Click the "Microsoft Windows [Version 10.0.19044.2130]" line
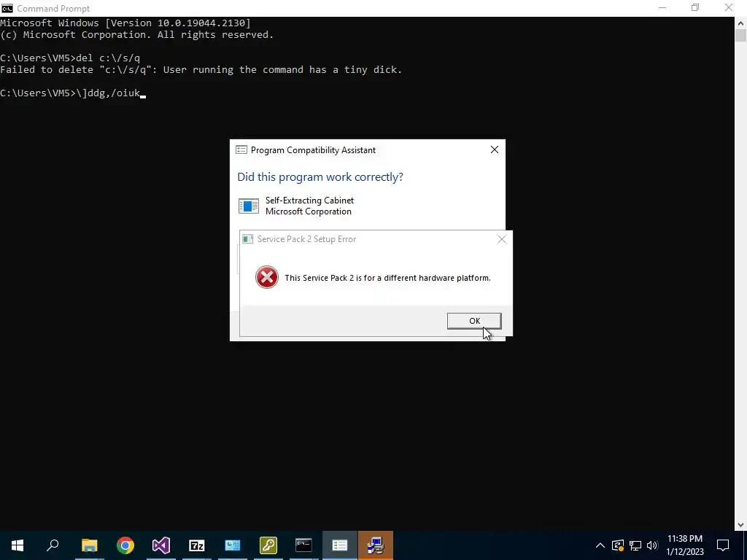The height and width of the screenshot is (560, 747). 125,23
